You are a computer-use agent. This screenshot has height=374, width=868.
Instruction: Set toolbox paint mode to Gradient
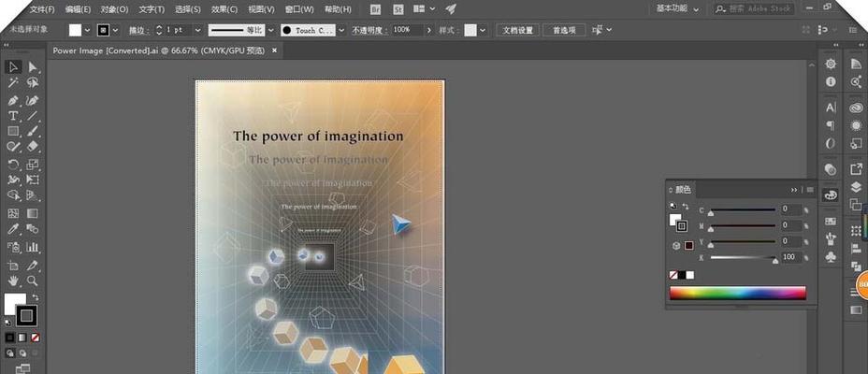point(22,337)
